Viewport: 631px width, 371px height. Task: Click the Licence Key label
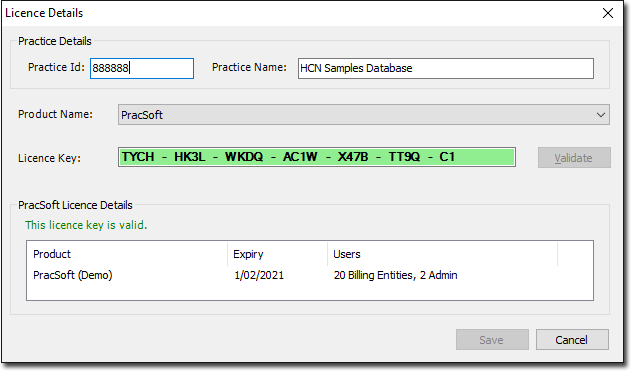click(49, 158)
